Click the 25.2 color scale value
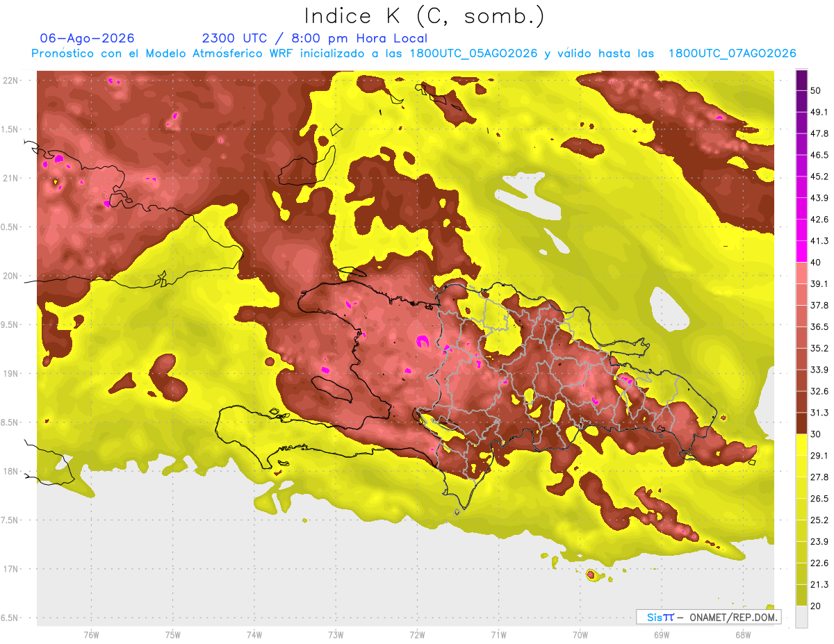 pyautogui.click(x=819, y=520)
